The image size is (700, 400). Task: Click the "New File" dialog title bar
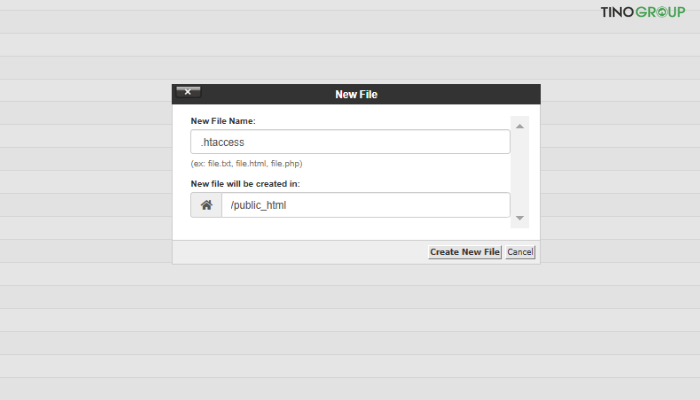[356, 94]
